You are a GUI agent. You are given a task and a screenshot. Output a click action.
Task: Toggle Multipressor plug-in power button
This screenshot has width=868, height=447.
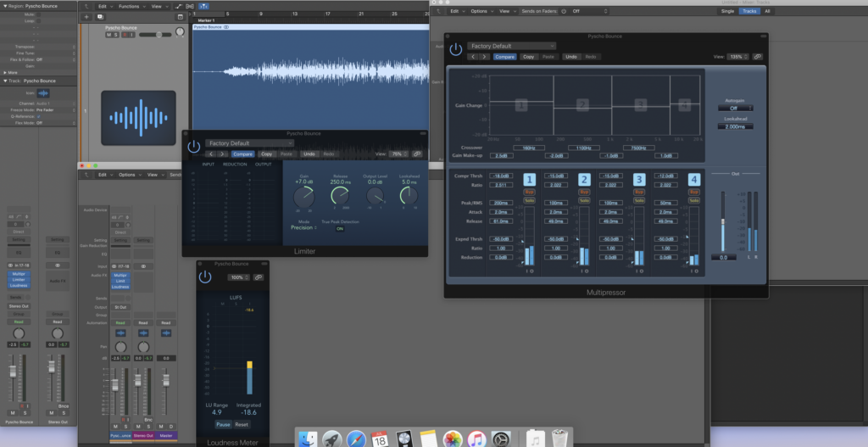pyautogui.click(x=455, y=49)
